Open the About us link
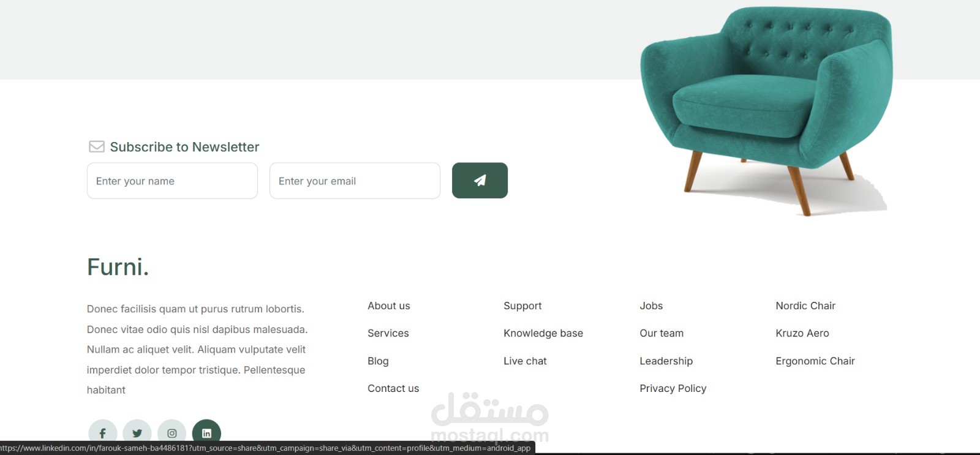The width and height of the screenshot is (980, 455). (x=389, y=306)
